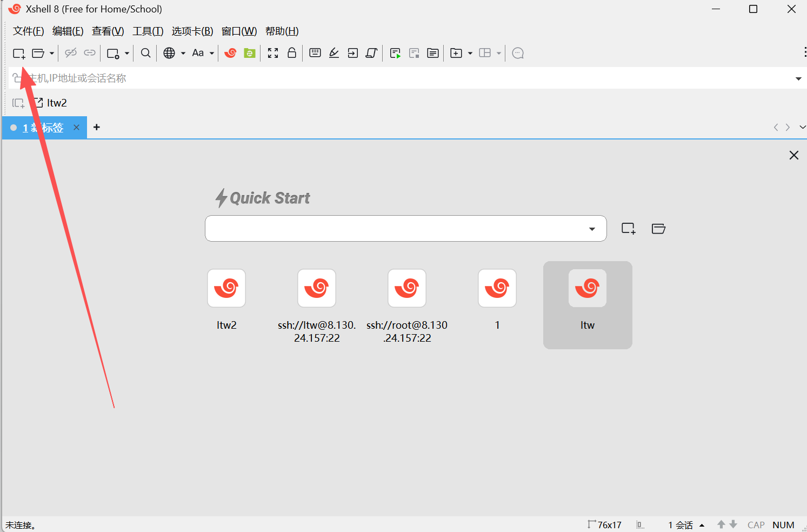Click the Quick Start session combo box
The height and width of the screenshot is (532, 807).
click(x=406, y=229)
